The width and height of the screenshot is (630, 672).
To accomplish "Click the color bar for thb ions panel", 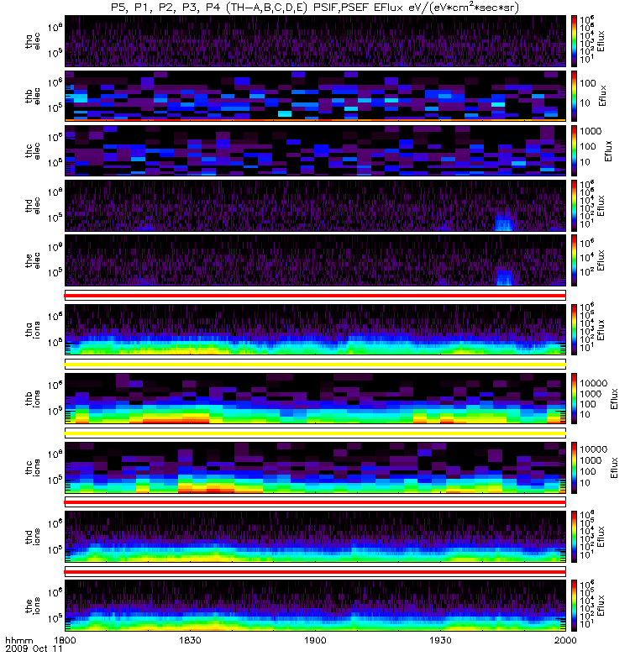I will [574, 398].
